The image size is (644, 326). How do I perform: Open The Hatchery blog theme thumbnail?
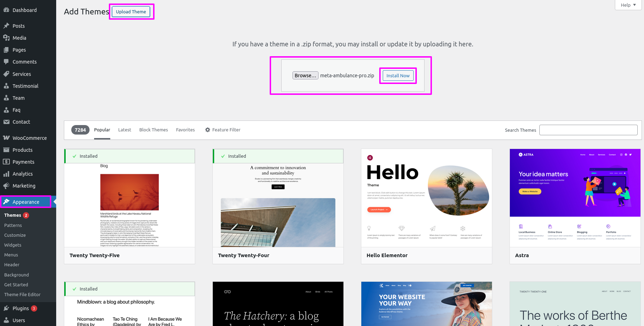(x=278, y=304)
